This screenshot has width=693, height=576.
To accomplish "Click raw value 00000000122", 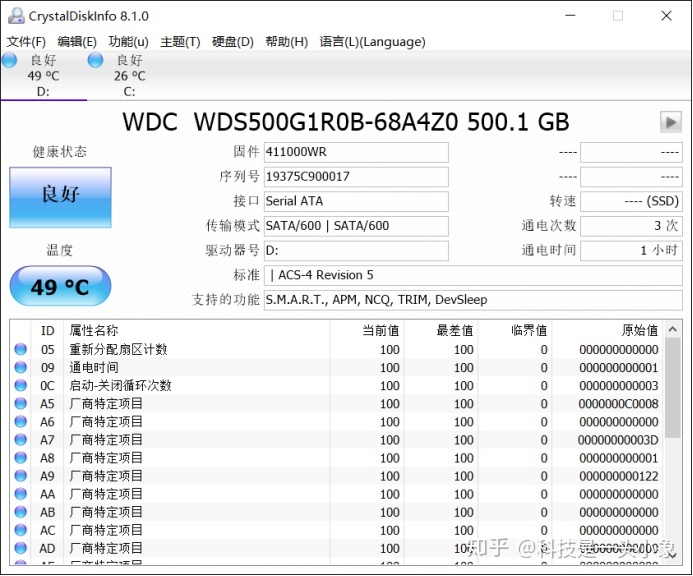I will pos(619,477).
